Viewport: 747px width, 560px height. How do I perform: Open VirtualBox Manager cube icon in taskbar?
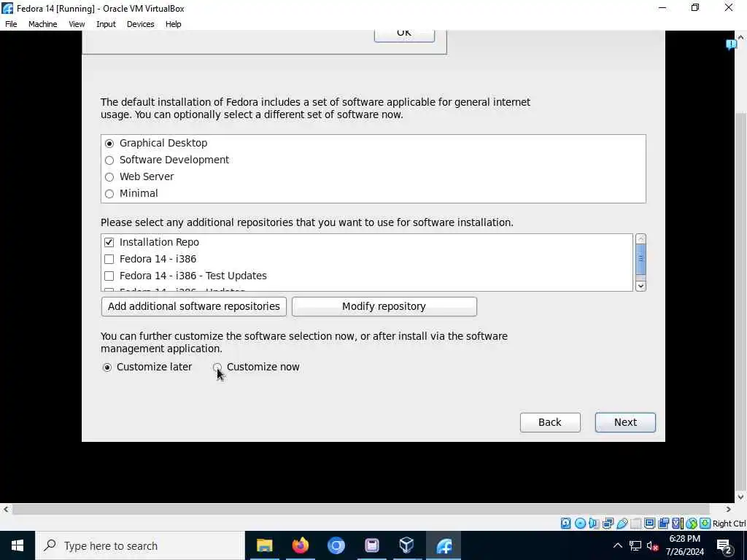click(407, 545)
